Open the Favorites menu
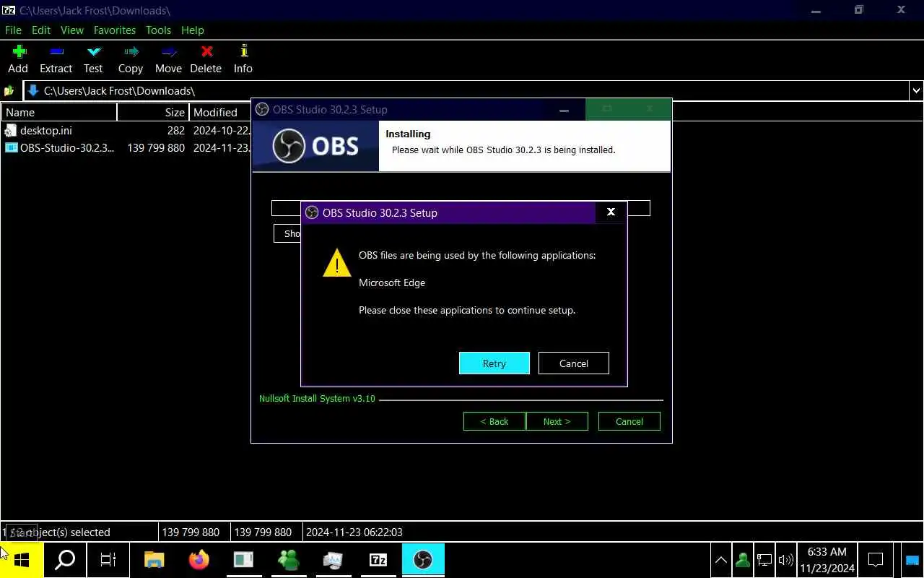This screenshot has height=578, width=924. [x=115, y=30]
